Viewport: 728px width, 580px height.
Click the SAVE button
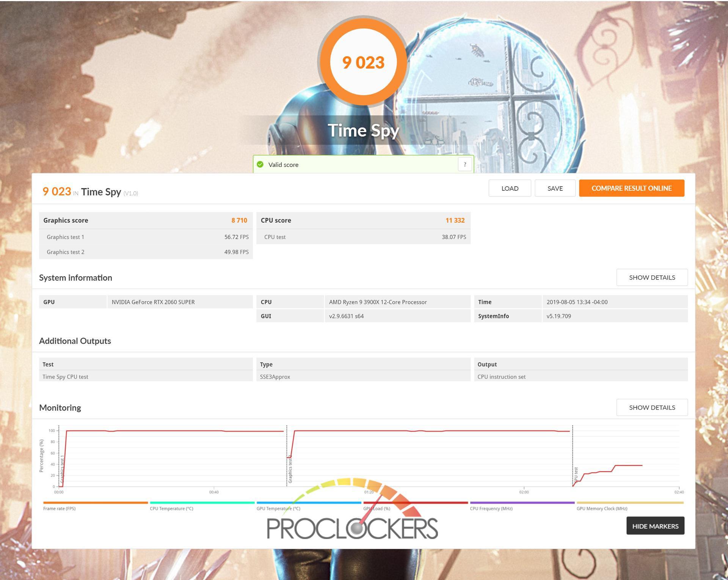click(555, 188)
